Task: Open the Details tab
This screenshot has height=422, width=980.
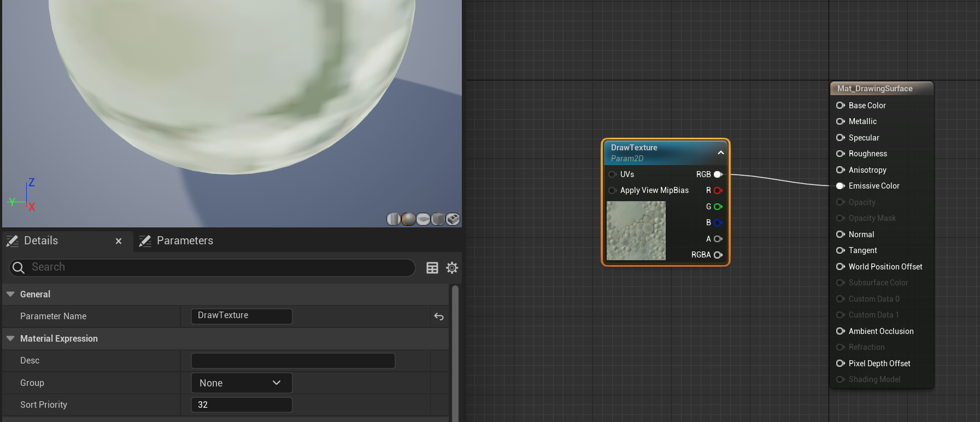Action: (x=41, y=241)
